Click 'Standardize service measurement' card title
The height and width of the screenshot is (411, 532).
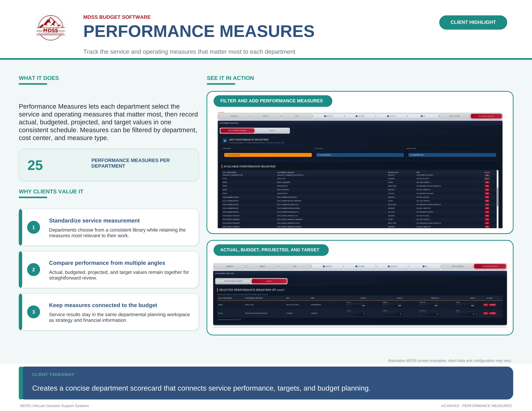[x=94, y=221]
